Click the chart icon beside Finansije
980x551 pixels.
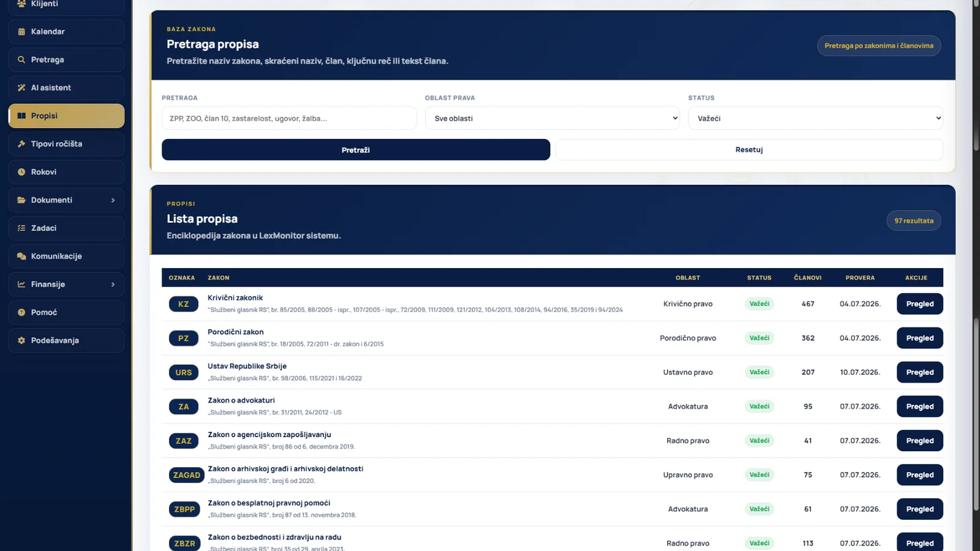(x=21, y=285)
